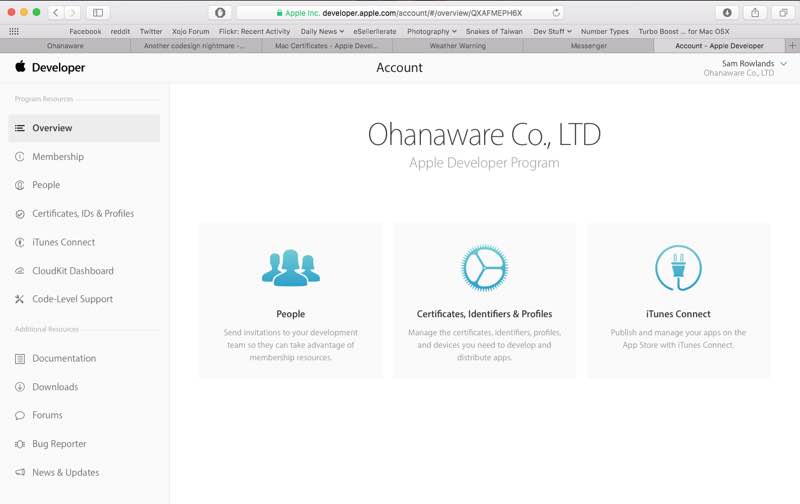Open Safari downloads button in toolbar
This screenshot has width=800, height=504.
tap(727, 12)
